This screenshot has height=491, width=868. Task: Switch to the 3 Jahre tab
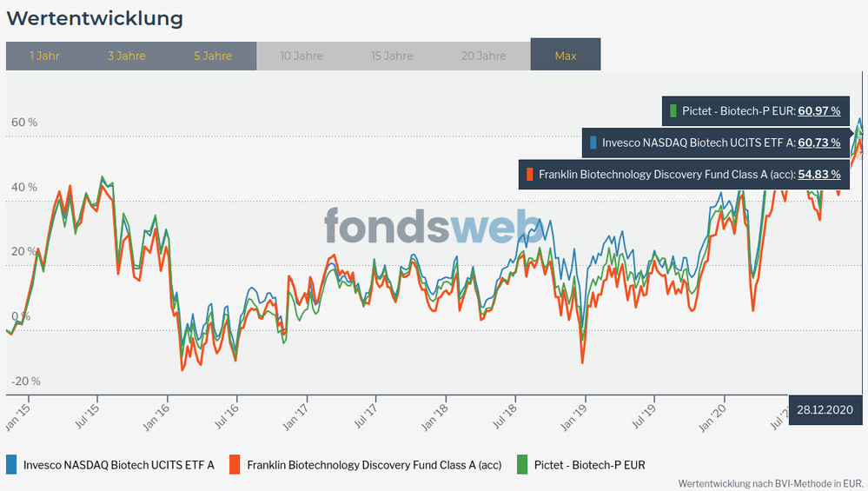click(x=126, y=56)
